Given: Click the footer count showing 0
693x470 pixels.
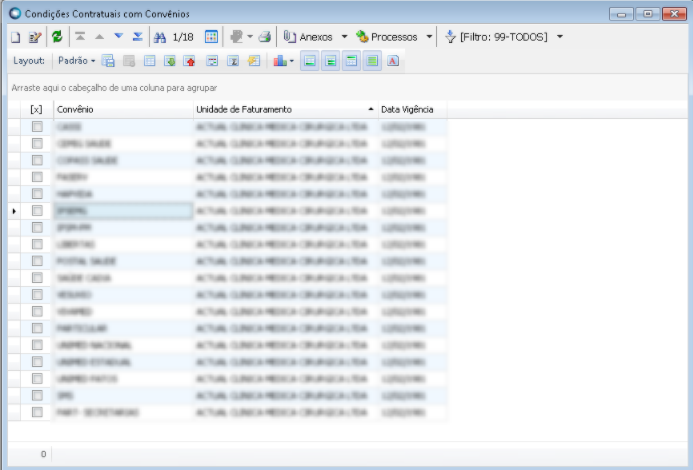Looking at the screenshot, I should (43, 454).
